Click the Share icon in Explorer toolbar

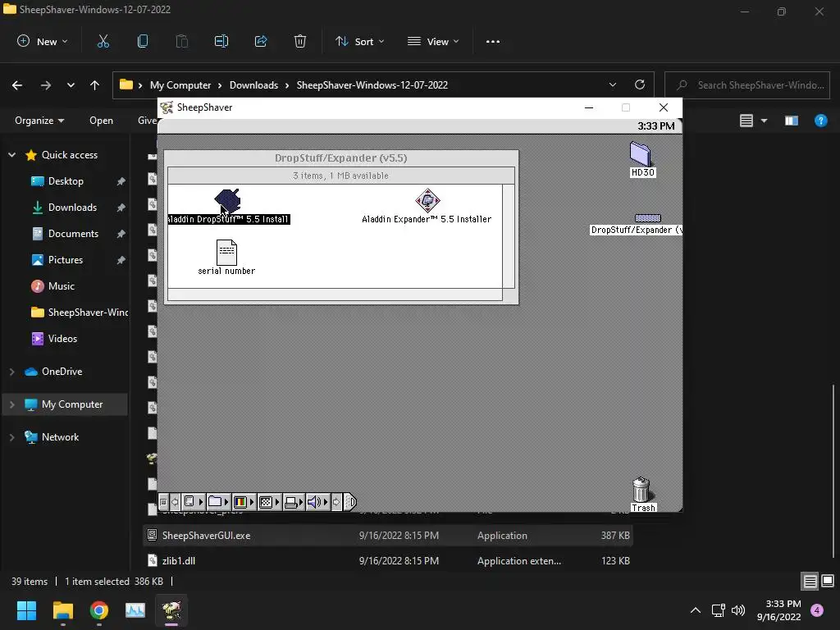261,41
